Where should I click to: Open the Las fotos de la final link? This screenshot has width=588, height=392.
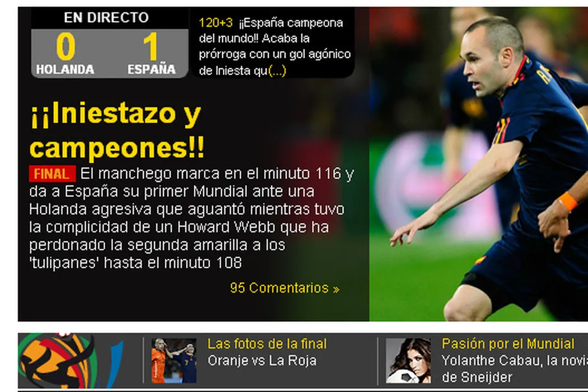coord(267,344)
